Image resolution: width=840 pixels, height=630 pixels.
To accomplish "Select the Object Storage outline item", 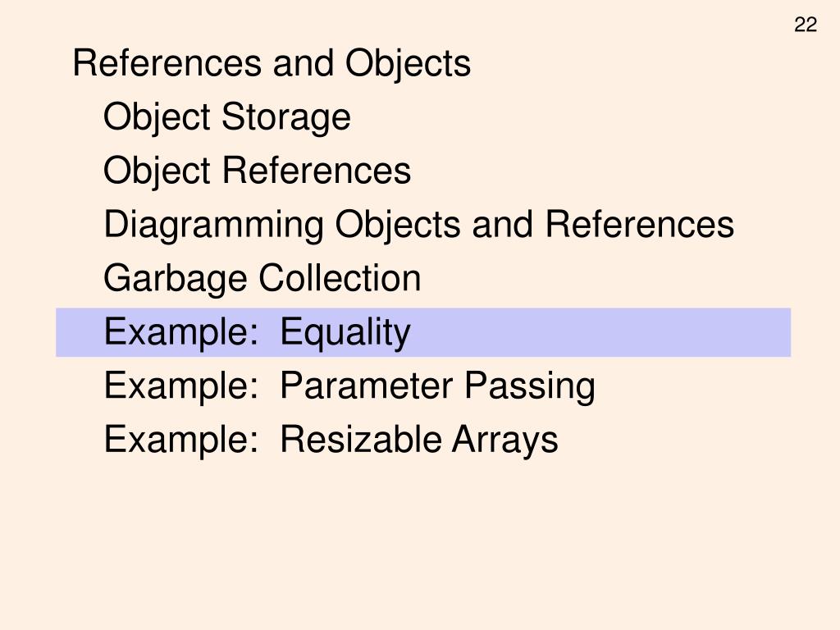I will pyautogui.click(x=227, y=117).
